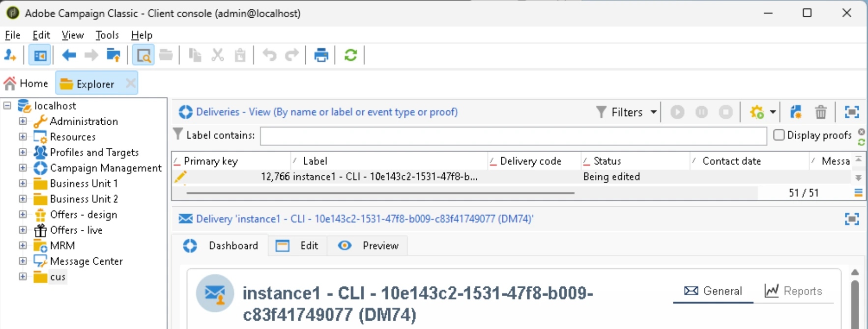Click the small red remove-filter icon

861,132
